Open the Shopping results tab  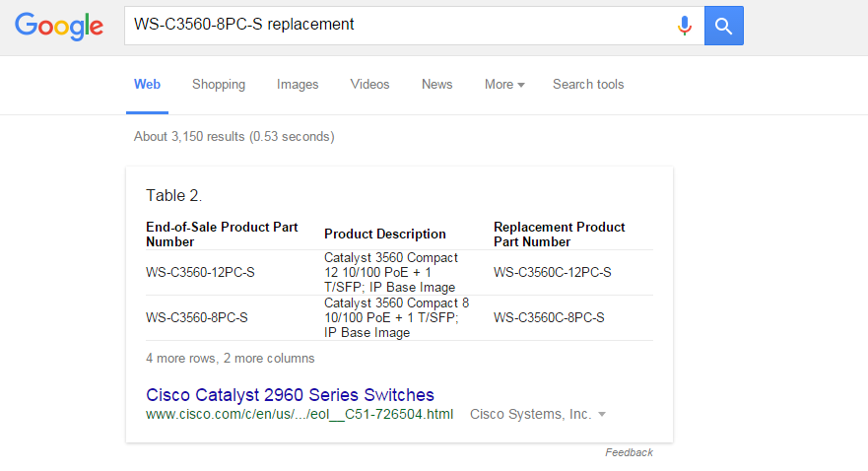click(219, 84)
